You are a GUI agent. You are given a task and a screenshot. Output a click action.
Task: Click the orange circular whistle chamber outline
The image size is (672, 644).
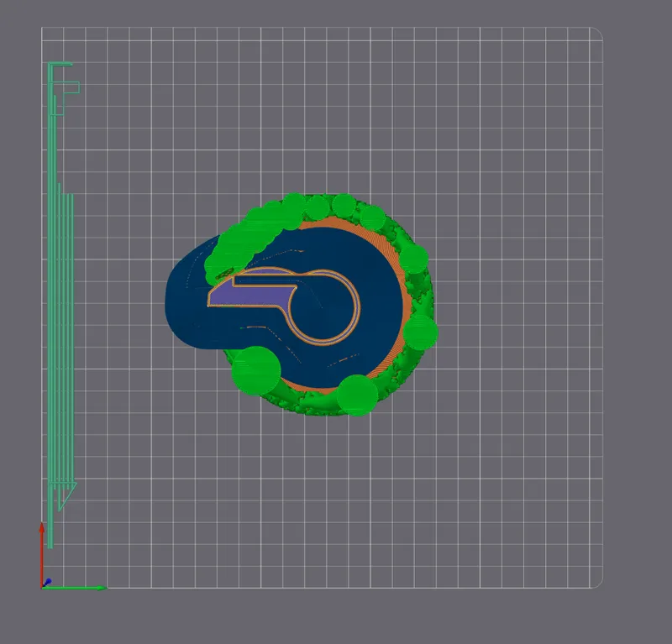tap(324, 307)
